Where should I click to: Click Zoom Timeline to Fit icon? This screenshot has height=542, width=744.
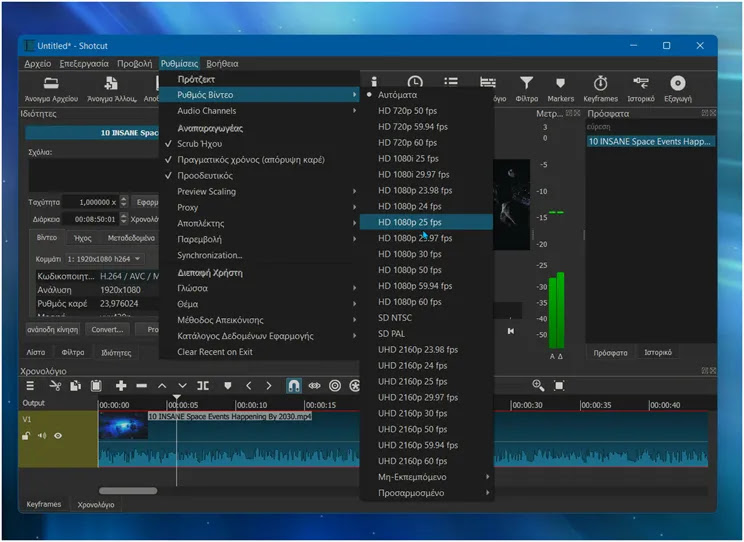[559, 386]
